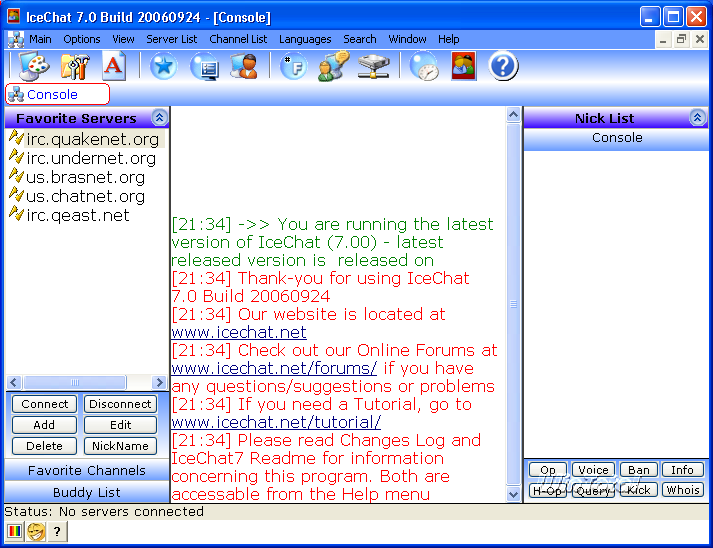Viewport: 713px width, 548px height.
Task: Open the View menu
Action: (x=123, y=39)
